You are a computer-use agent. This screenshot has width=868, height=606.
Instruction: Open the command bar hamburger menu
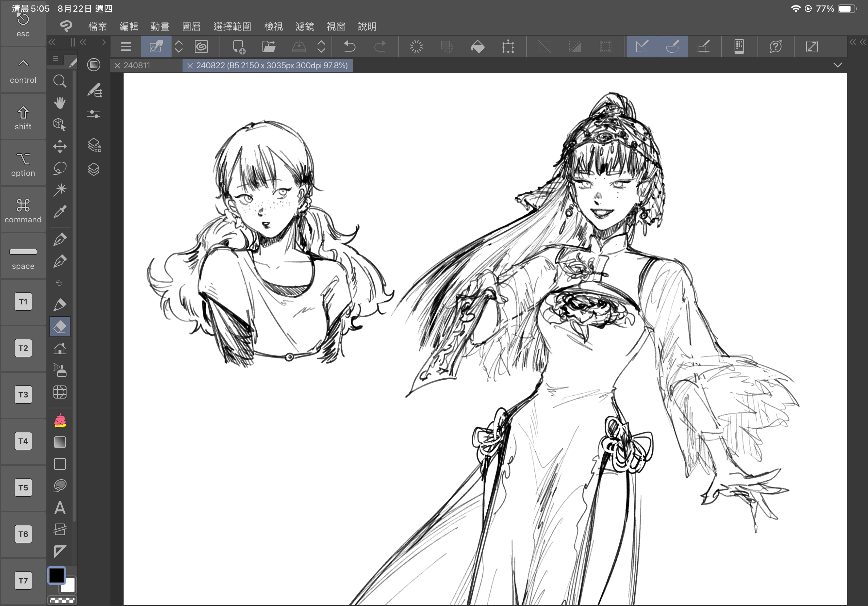pyautogui.click(x=125, y=47)
